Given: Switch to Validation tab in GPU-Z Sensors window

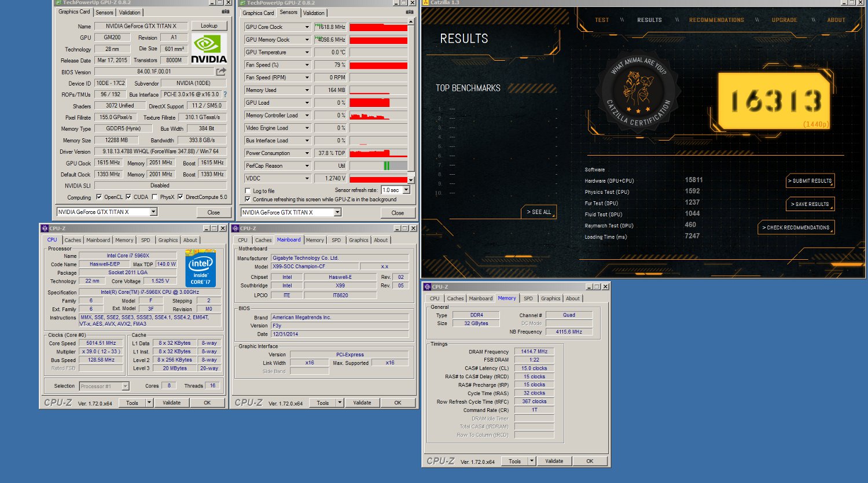Looking at the screenshot, I should pos(314,13).
